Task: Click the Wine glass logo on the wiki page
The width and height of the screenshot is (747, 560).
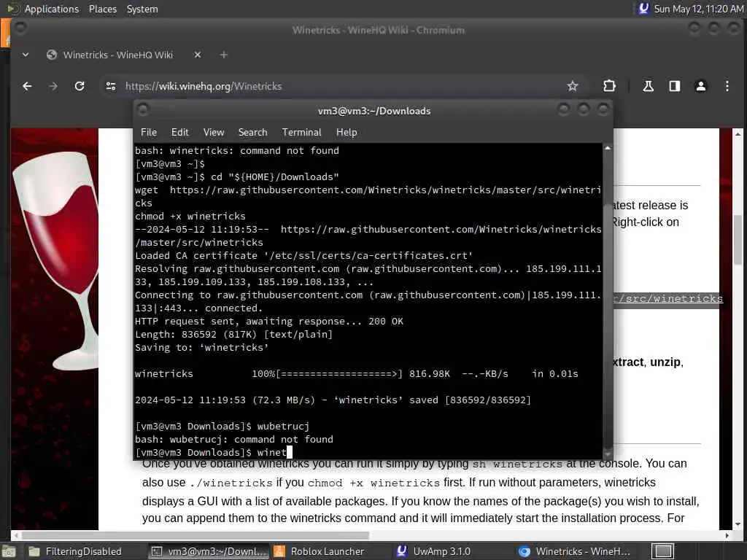Action: pos(57,260)
